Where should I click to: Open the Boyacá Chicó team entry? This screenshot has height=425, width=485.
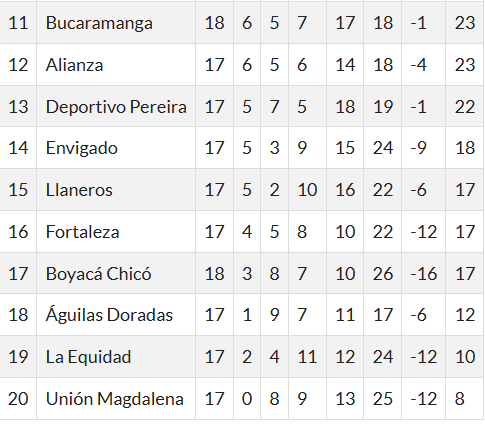click(98, 274)
